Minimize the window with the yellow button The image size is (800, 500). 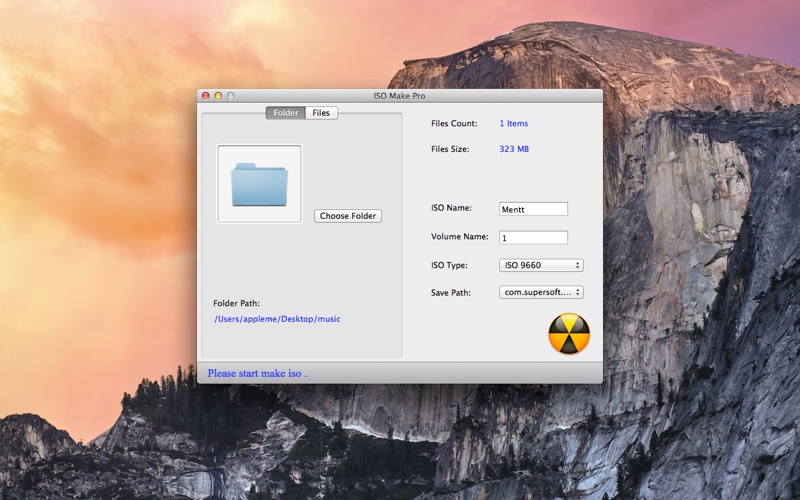[x=218, y=96]
